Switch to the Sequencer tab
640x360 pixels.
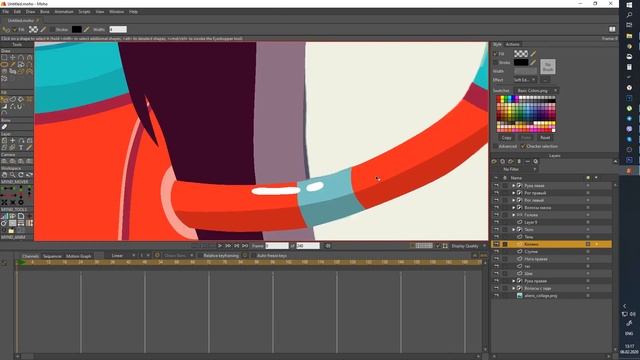[x=52, y=256]
